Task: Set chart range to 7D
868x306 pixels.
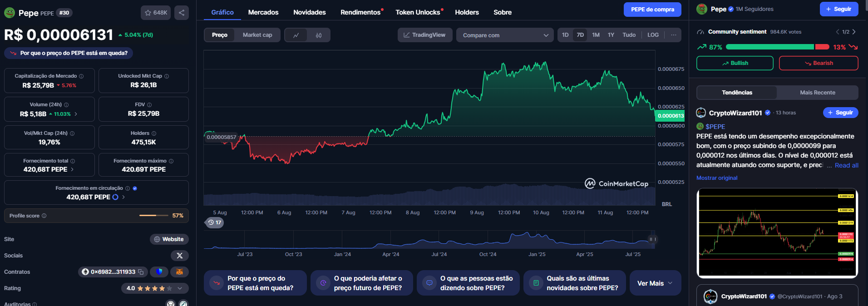Action: (x=580, y=35)
